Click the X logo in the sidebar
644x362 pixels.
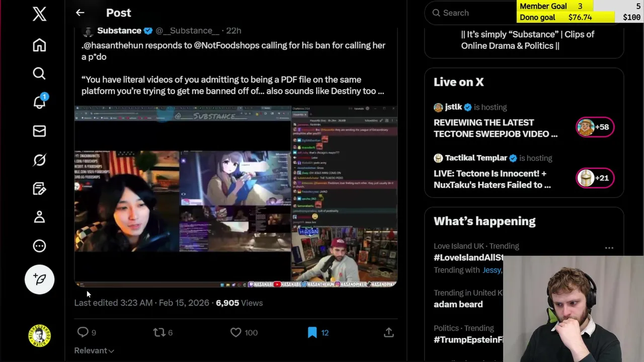(39, 14)
